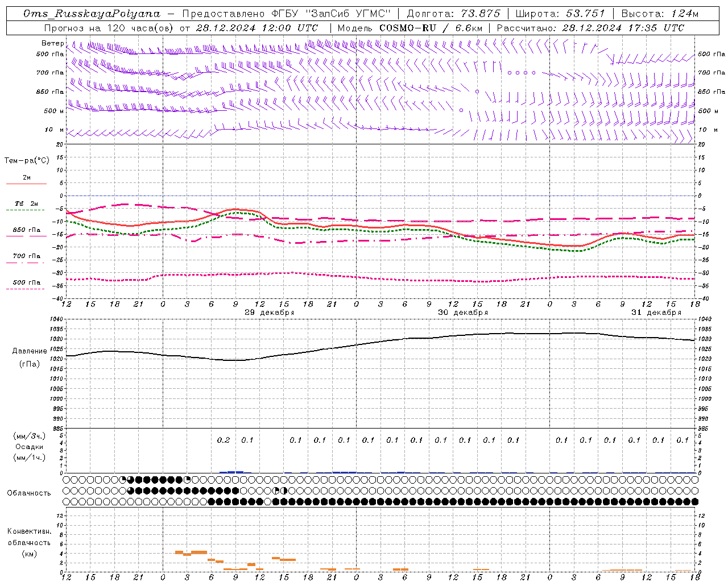The image size is (728, 582).
Task: Click the (гПа) unit under Давление
Action: pos(29,364)
